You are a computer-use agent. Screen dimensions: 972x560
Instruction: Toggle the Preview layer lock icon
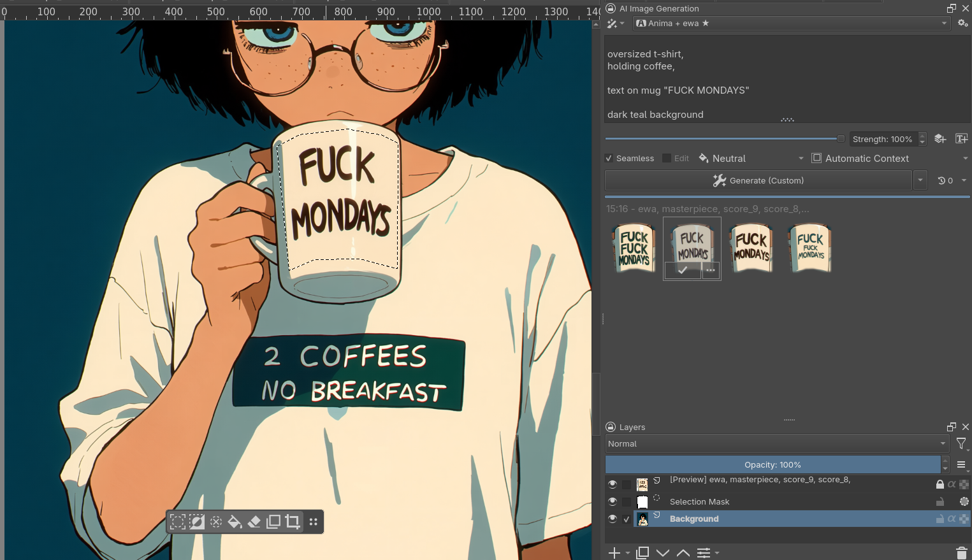click(x=940, y=485)
